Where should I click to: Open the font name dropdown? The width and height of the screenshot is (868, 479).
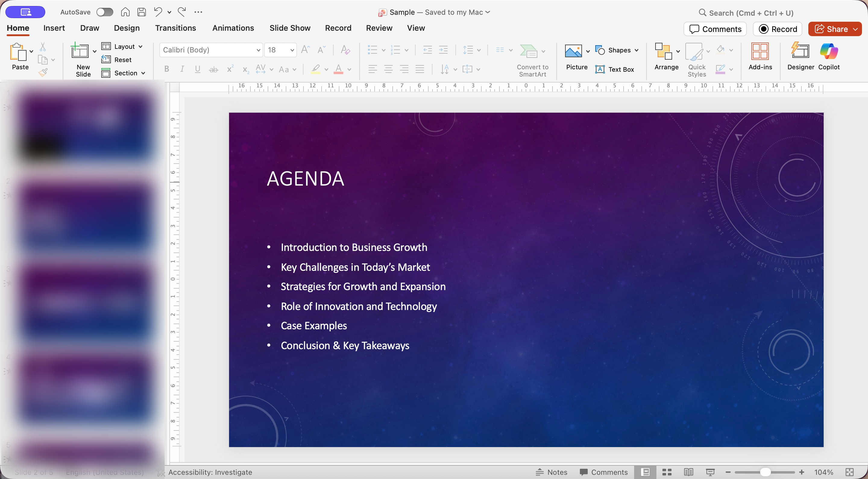[258, 50]
